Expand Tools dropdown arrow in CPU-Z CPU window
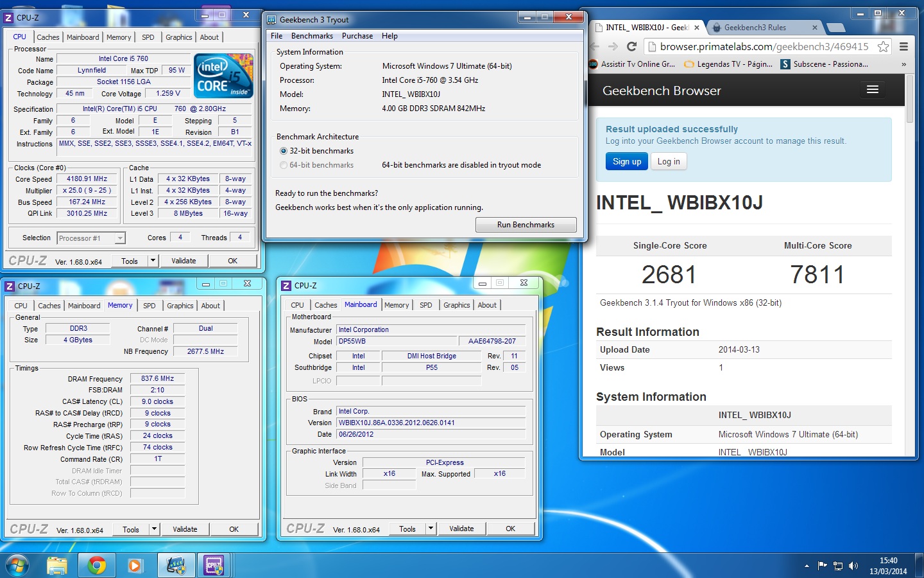 tap(153, 261)
